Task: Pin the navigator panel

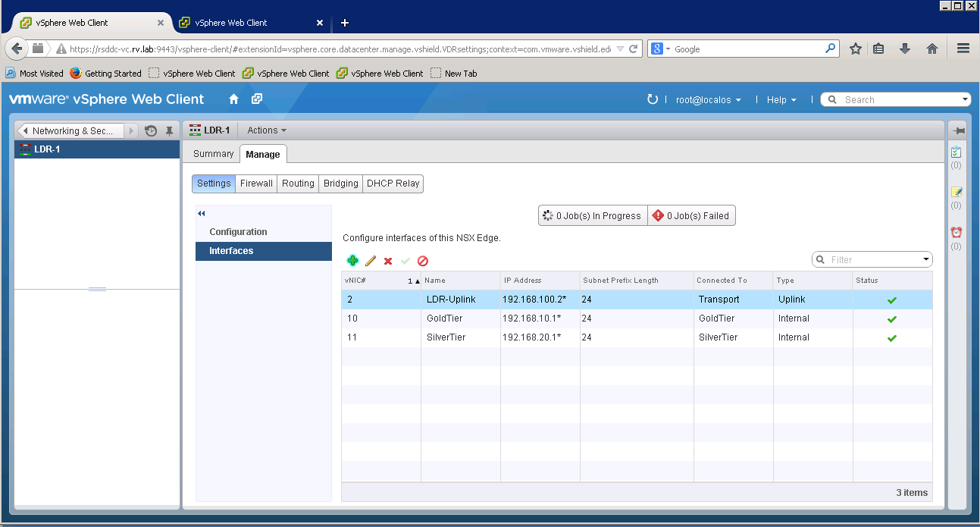Action: [169, 130]
